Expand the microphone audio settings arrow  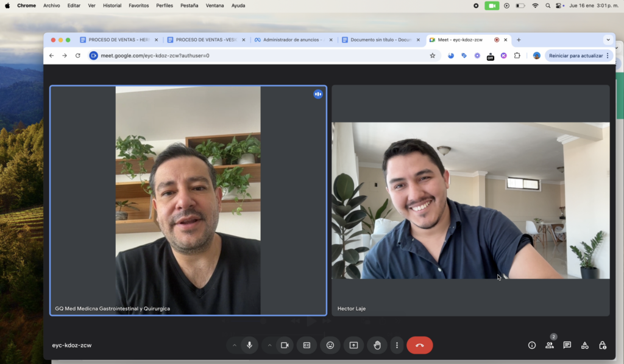pyautogui.click(x=235, y=345)
